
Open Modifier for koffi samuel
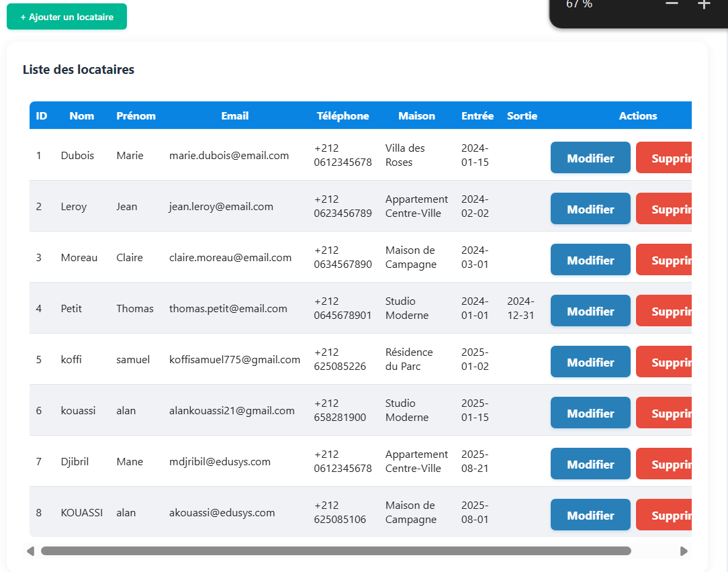pyautogui.click(x=590, y=362)
